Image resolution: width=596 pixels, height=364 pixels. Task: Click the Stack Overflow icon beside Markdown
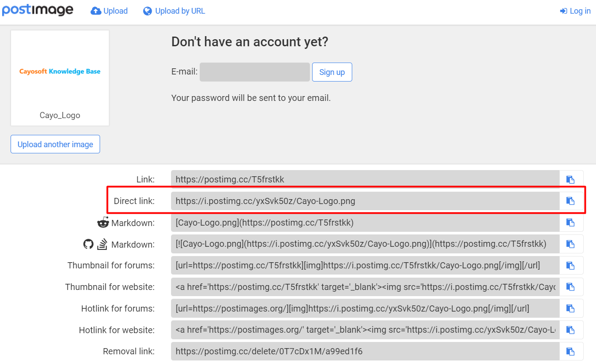pyautogui.click(x=102, y=244)
